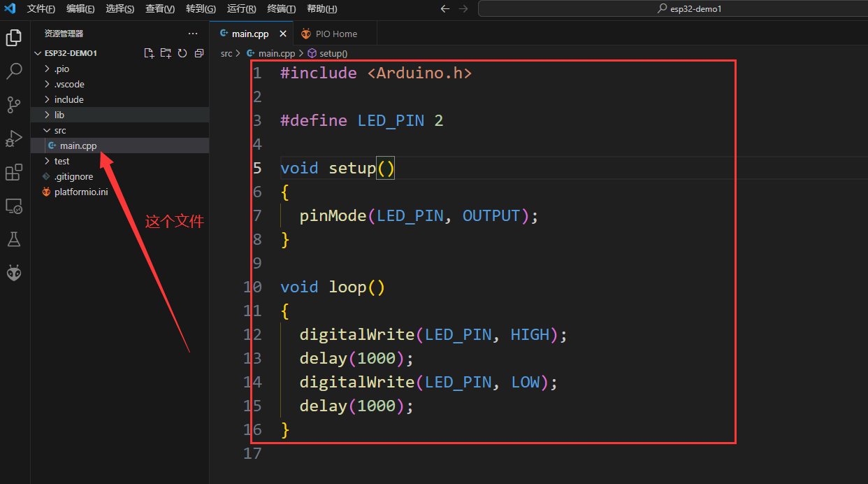Viewport: 868px width, 484px height.
Task: Open the 选择 menu
Action: point(120,8)
